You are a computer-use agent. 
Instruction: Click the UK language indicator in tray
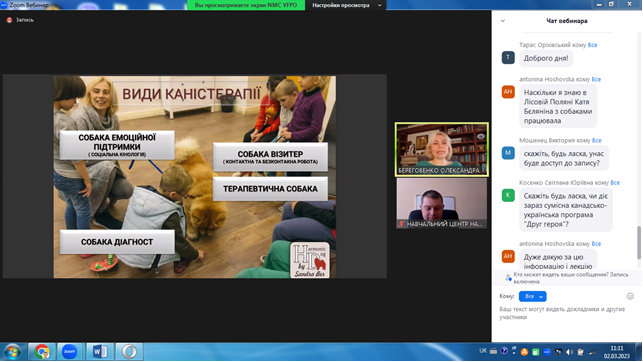click(x=483, y=351)
